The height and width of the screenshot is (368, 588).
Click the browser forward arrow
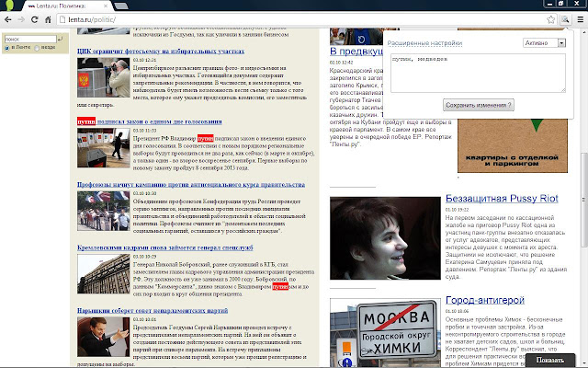coord(21,19)
